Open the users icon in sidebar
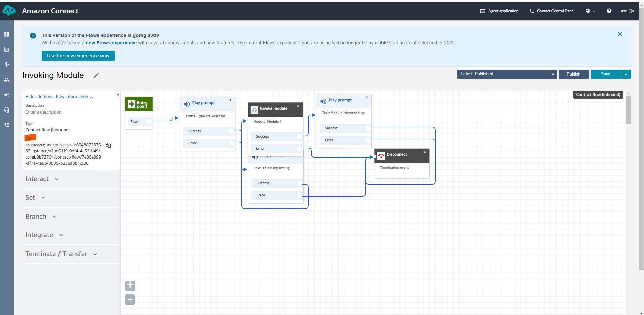Viewport: 644px width, 315px height. [7, 80]
